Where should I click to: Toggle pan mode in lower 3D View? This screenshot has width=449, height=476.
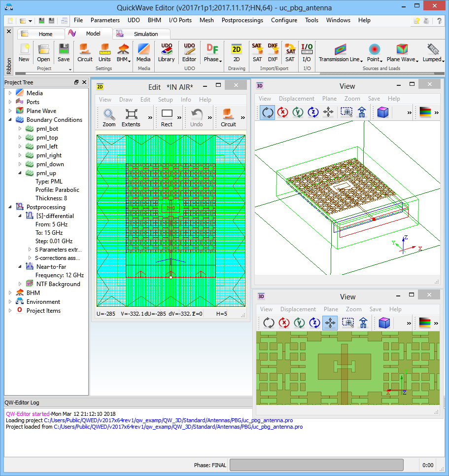pyautogui.click(x=330, y=323)
